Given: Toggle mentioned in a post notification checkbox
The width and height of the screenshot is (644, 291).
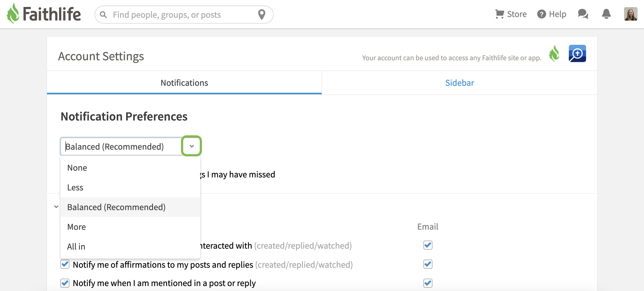Looking at the screenshot, I should (65, 283).
